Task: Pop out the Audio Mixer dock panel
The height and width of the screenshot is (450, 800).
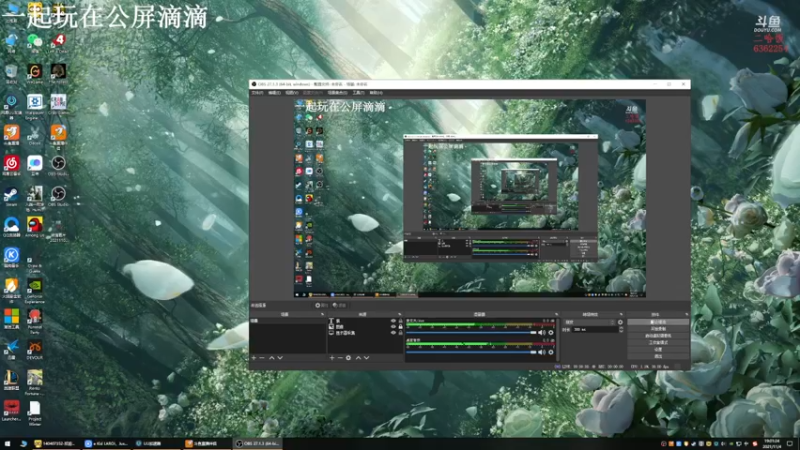Action: point(556,314)
